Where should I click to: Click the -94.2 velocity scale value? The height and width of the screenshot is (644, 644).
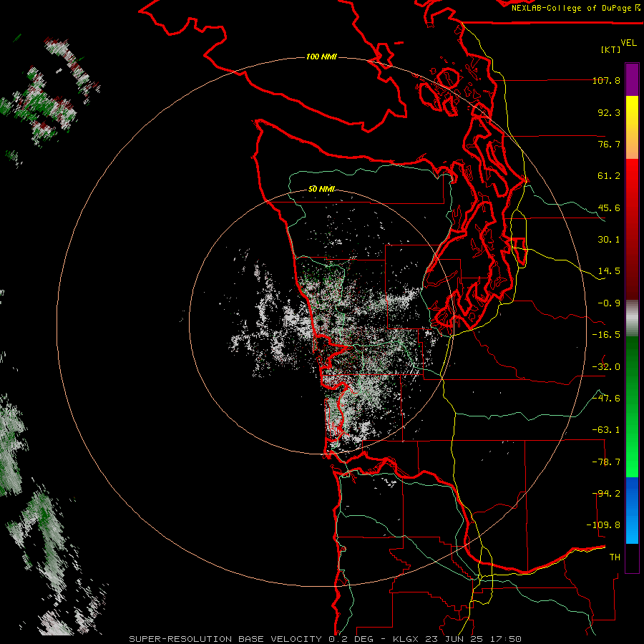click(x=606, y=494)
